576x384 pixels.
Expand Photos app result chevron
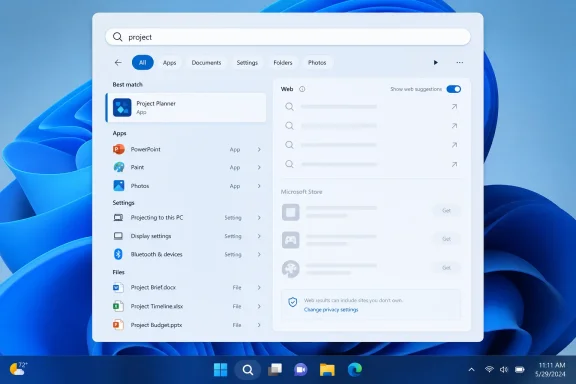click(x=259, y=186)
